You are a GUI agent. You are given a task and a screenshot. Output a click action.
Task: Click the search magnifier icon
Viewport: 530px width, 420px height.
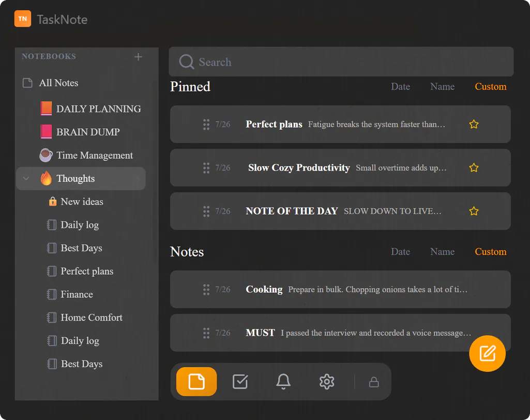(186, 62)
